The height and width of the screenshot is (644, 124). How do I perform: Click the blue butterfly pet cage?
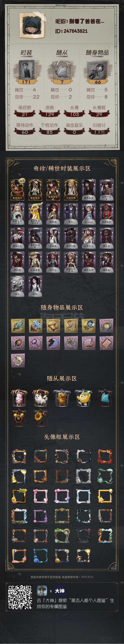(105, 398)
